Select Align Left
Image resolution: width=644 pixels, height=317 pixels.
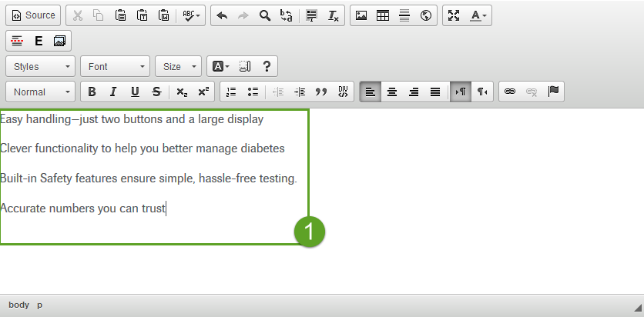pos(371,92)
